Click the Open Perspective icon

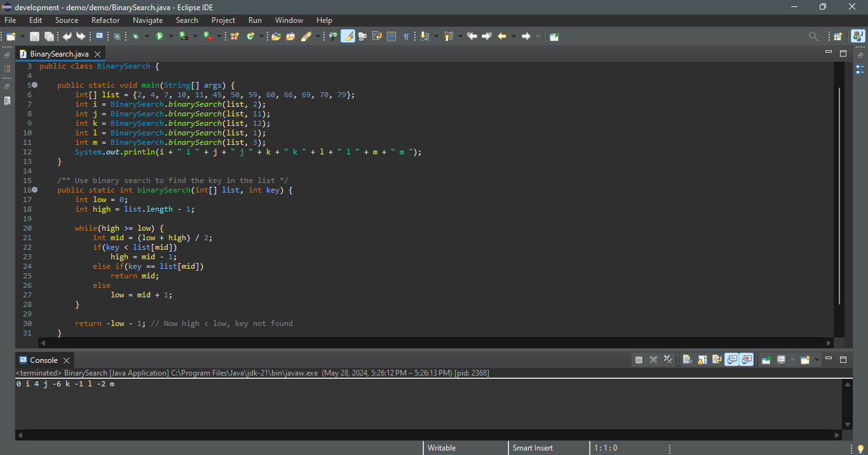(837, 36)
